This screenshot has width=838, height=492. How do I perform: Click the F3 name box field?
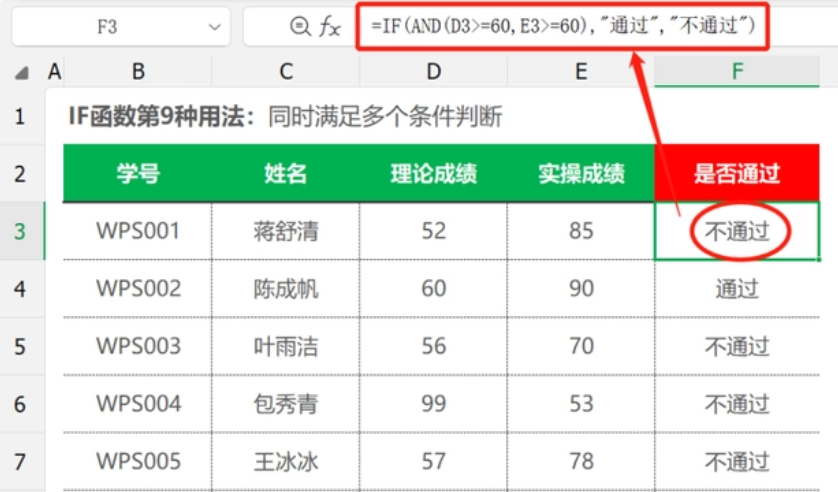tap(121, 26)
